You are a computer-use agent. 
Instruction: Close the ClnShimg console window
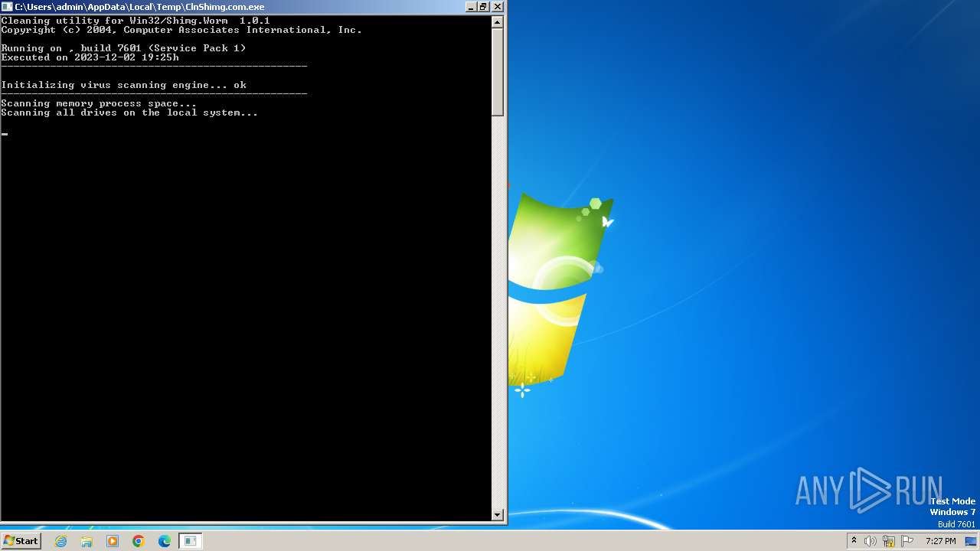click(x=498, y=6)
